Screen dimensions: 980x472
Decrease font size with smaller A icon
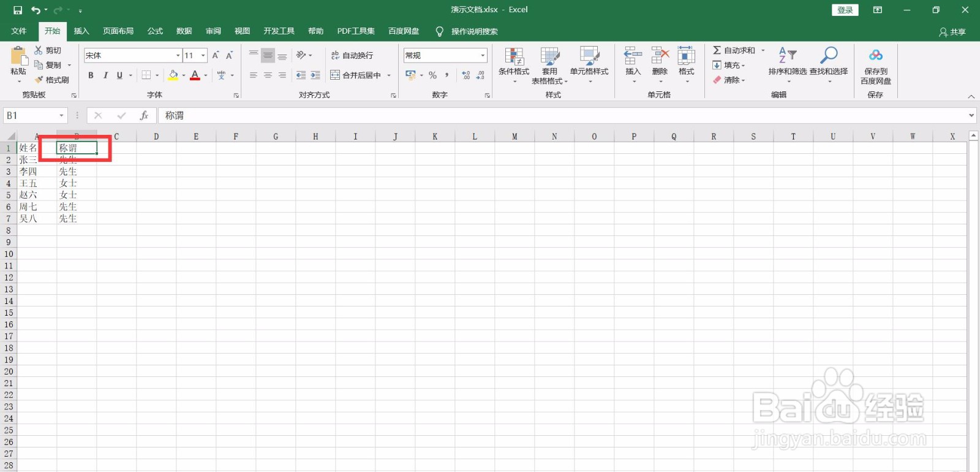point(229,55)
